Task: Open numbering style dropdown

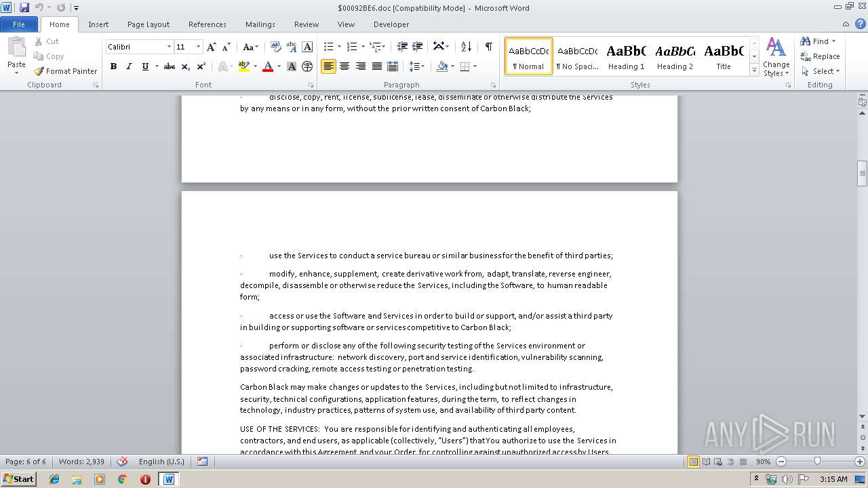Action: coord(363,47)
